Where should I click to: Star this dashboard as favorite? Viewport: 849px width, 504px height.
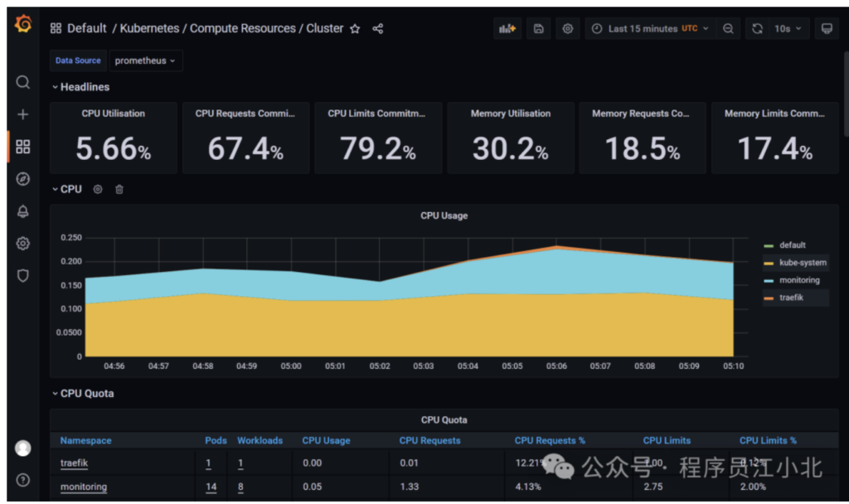tap(355, 29)
